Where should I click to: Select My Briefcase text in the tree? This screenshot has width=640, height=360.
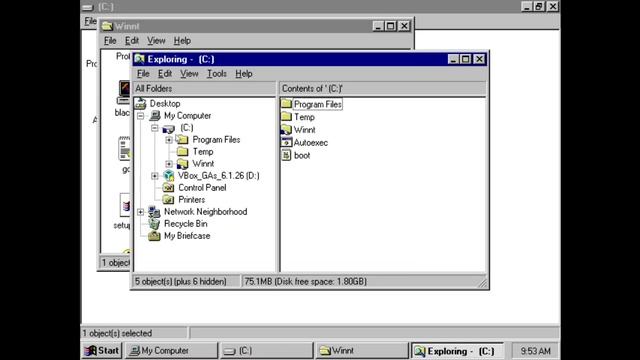[x=187, y=236]
